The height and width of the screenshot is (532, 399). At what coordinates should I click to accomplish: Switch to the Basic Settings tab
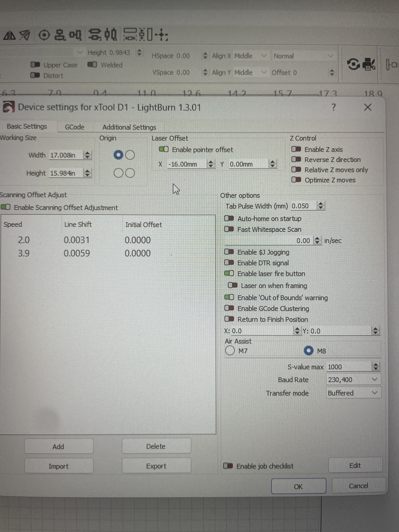tap(27, 126)
